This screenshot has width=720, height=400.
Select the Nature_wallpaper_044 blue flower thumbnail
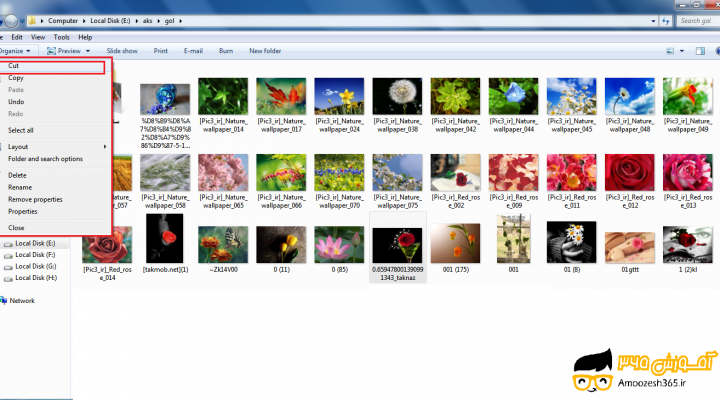(513, 96)
